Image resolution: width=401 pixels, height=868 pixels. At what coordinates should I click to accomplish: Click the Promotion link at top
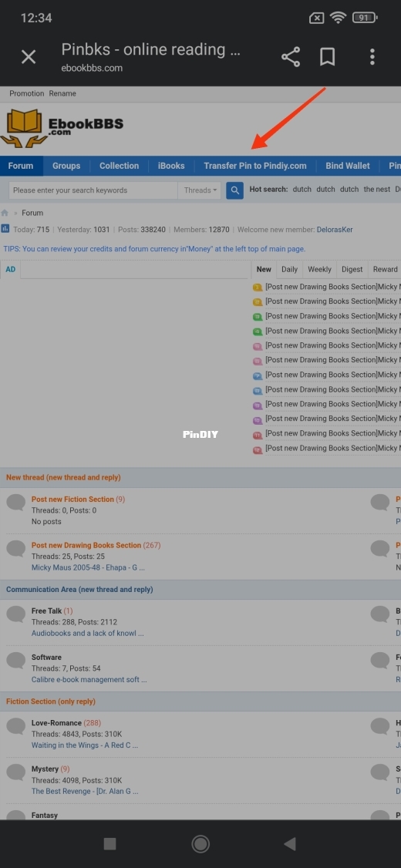pos(26,93)
